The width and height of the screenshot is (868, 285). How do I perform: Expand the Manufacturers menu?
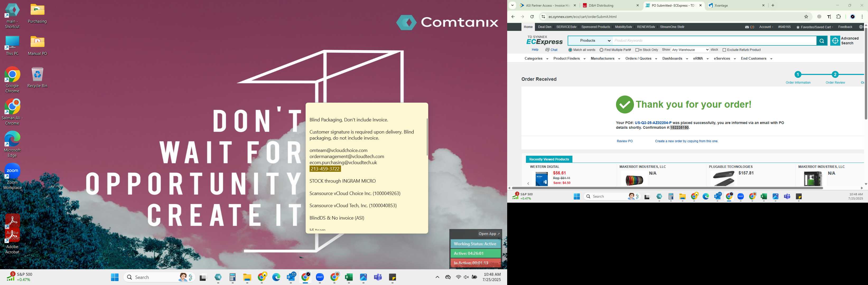coord(605,59)
